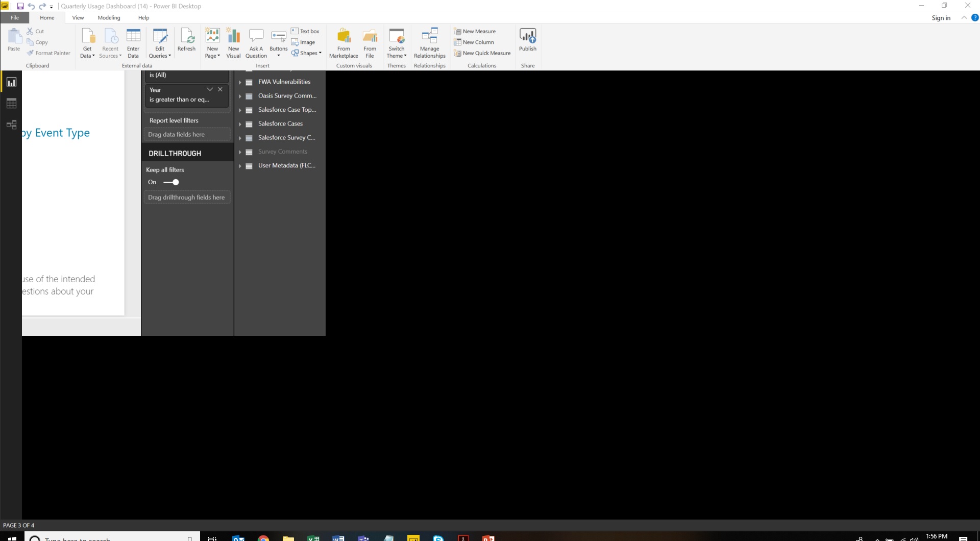
Task: Create a New Quick Measure
Action: (482, 53)
